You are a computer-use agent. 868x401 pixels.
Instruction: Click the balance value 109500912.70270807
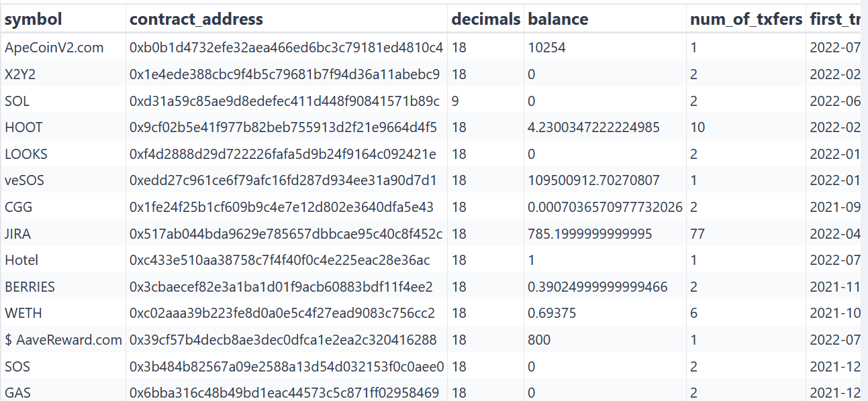tap(594, 180)
